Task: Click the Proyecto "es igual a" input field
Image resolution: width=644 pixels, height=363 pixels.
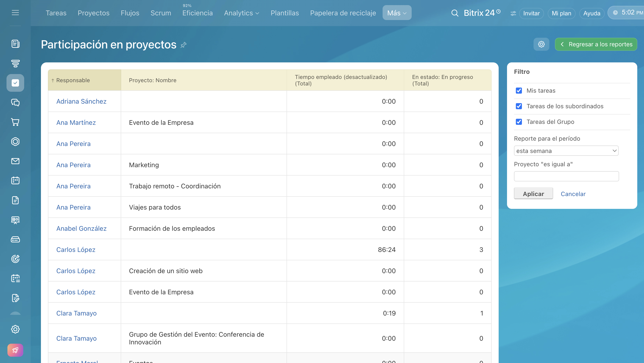Action: [566, 176]
